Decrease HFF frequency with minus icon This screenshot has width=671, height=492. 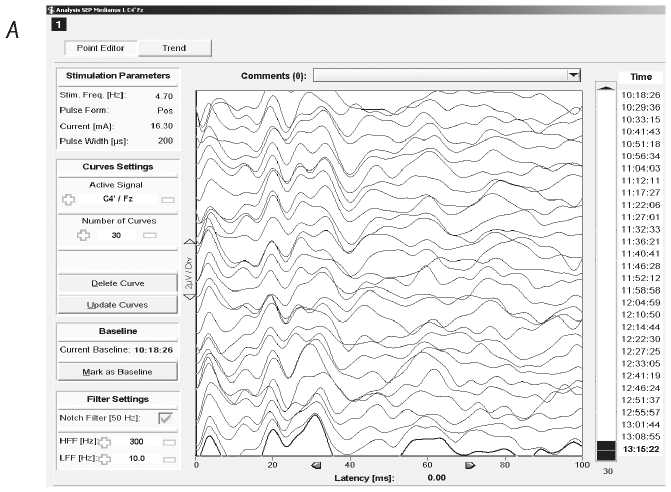[x=169, y=442]
